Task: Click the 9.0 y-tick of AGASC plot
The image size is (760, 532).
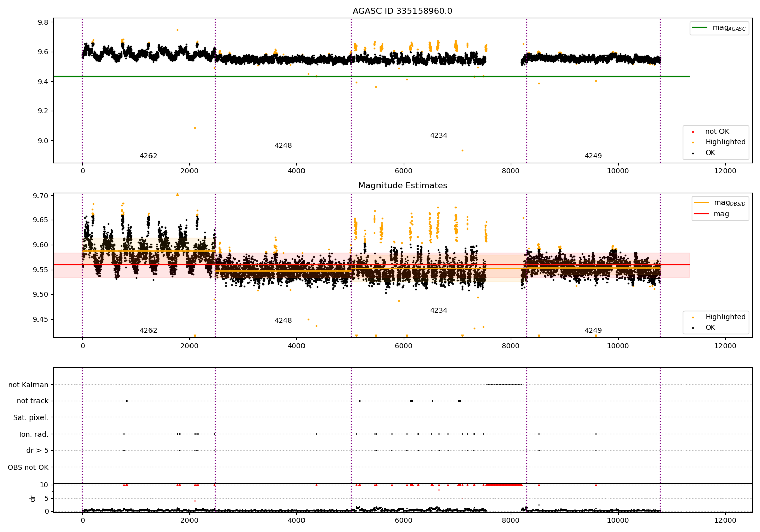Action: point(43,141)
